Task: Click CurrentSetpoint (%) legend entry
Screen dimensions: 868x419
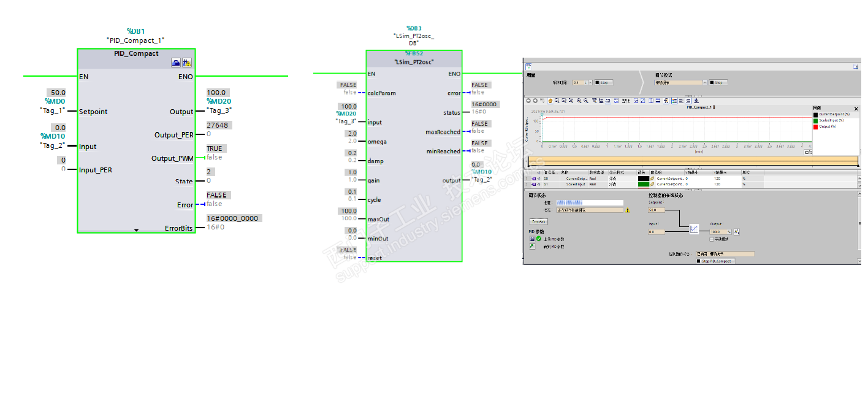Action: pos(834,114)
